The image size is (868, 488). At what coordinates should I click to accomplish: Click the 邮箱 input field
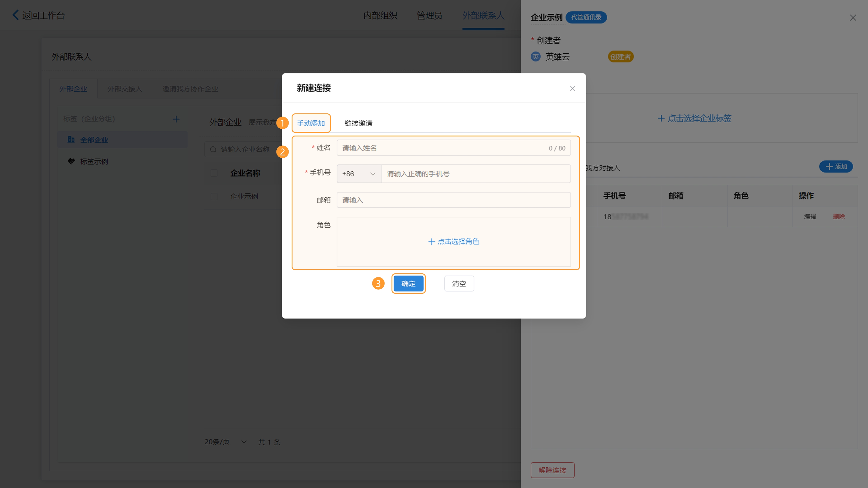[x=453, y=200]
